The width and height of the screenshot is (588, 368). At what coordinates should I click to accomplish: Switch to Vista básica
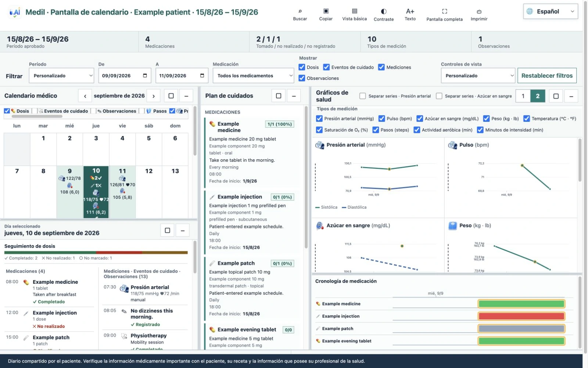[x=354, y=15]
